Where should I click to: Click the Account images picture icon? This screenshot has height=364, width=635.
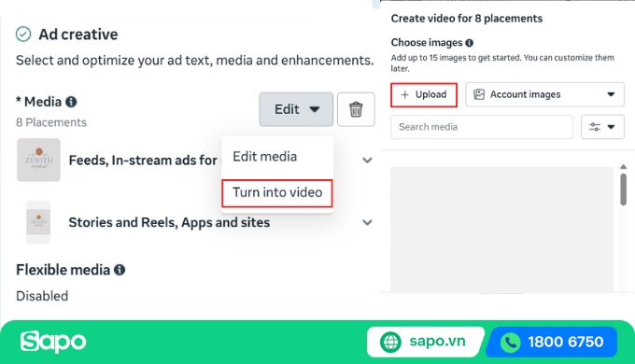pos(479,94)
